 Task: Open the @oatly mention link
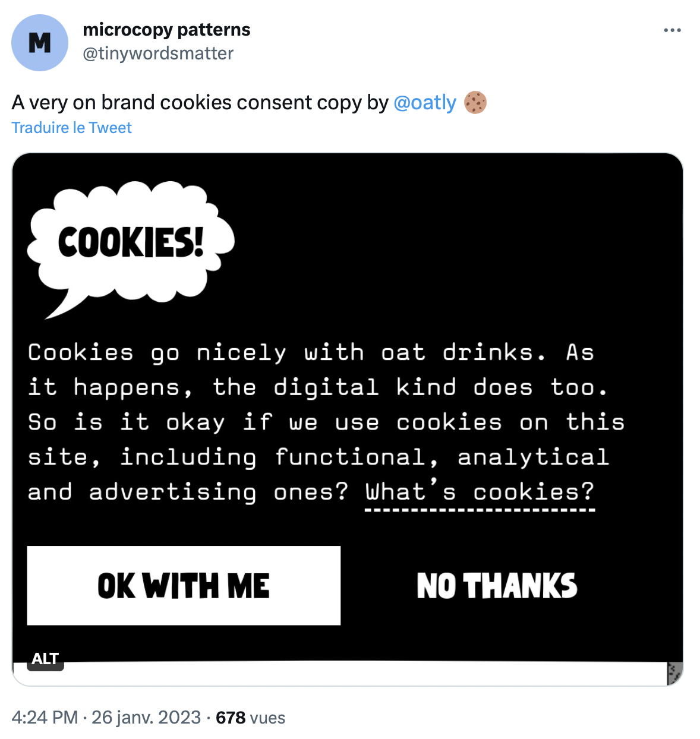(x=425, y=103)
